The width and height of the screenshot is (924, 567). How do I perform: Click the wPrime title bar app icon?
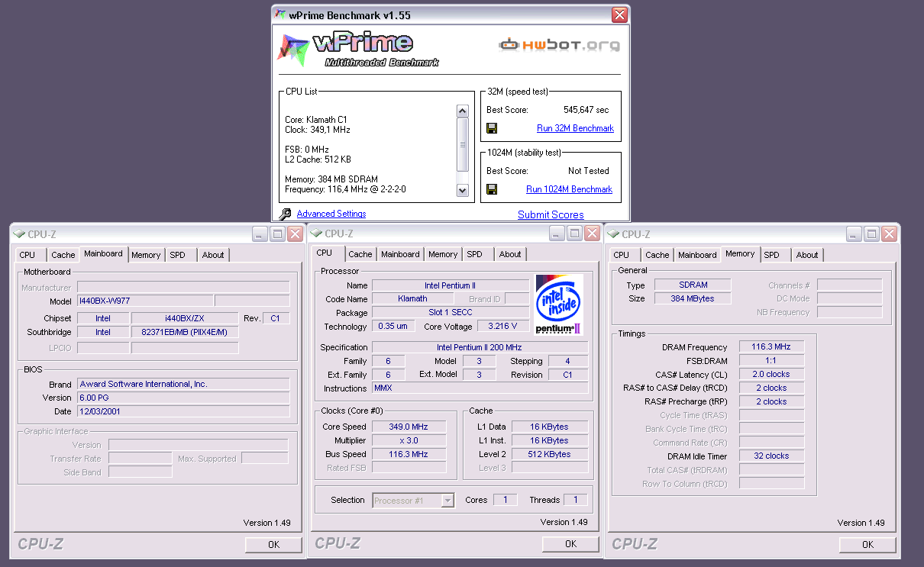281,14
